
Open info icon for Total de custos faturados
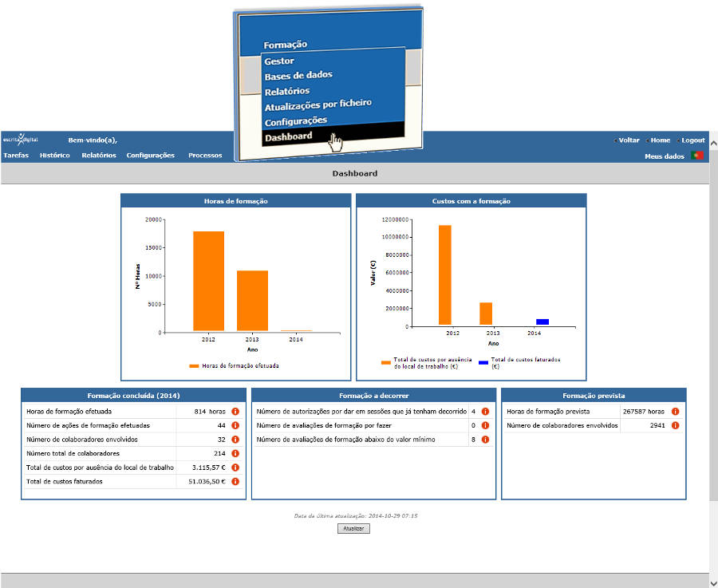tap(235, 481)
